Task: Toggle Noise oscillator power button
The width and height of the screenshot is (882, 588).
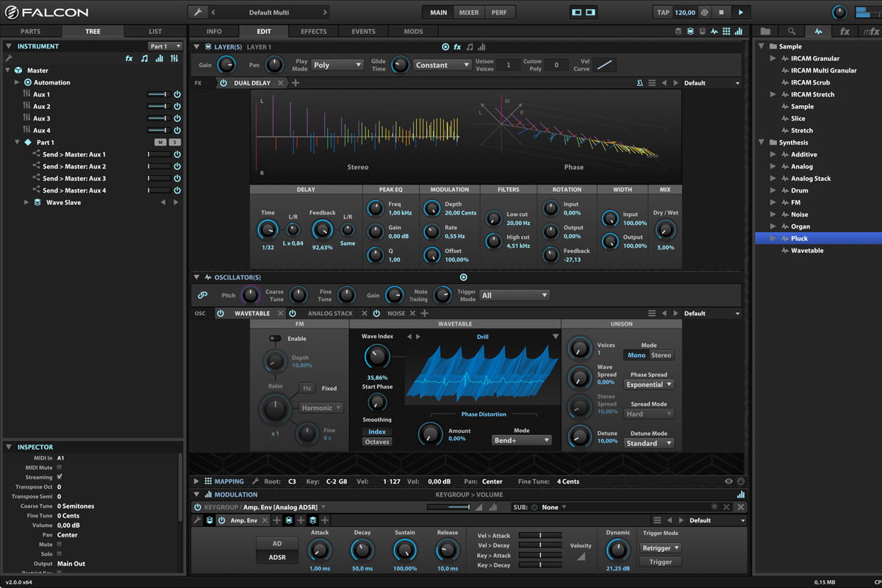Action: [x=376, y=313]
